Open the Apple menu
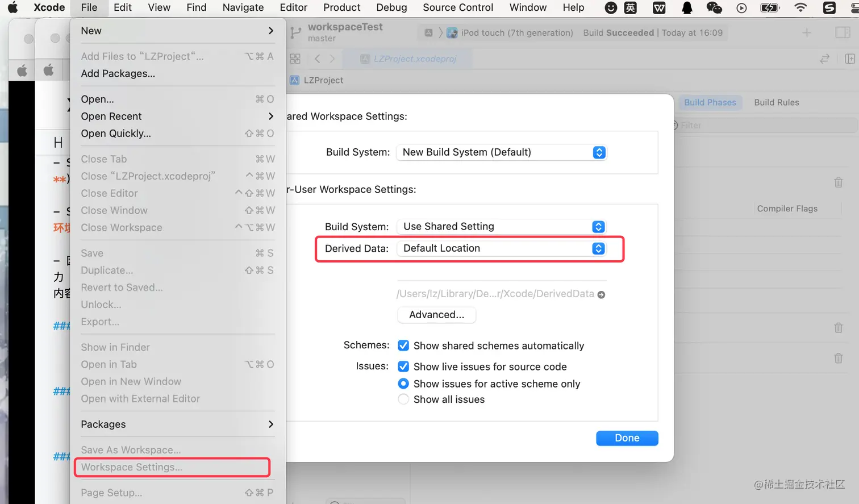The height and width of the screenshot is (504, 859). pos(12,7)
